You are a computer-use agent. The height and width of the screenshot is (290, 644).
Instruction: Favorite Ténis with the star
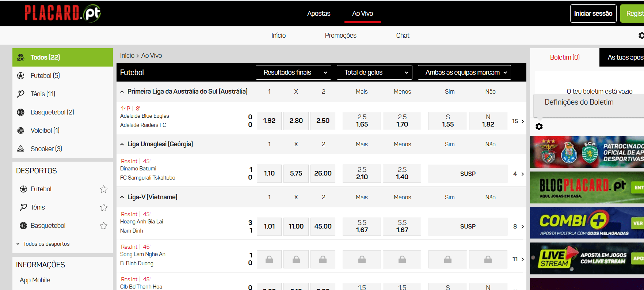pyautogui.click(x=104, y=207)
